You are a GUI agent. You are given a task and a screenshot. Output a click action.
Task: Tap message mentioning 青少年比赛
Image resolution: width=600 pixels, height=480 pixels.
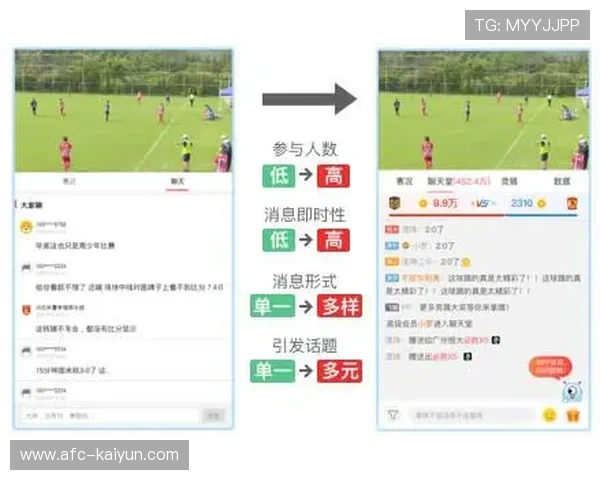click(x=75, y=245)
